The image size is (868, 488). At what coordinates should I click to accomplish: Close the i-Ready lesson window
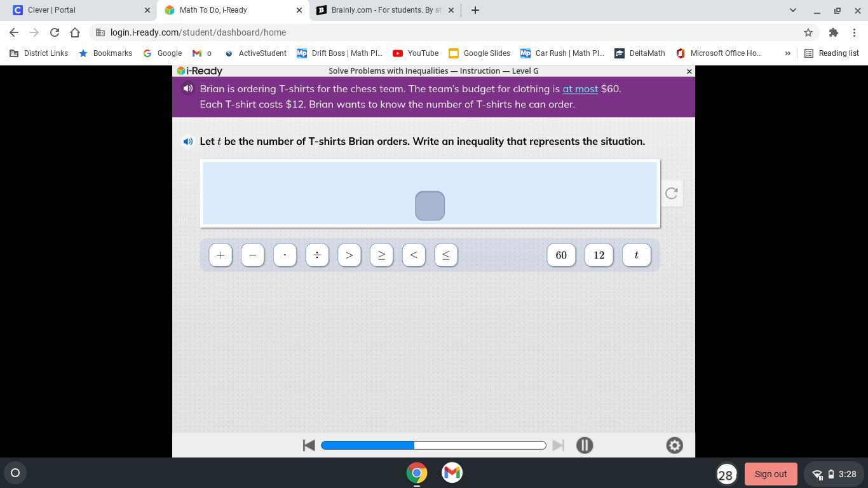click(689, 71)
